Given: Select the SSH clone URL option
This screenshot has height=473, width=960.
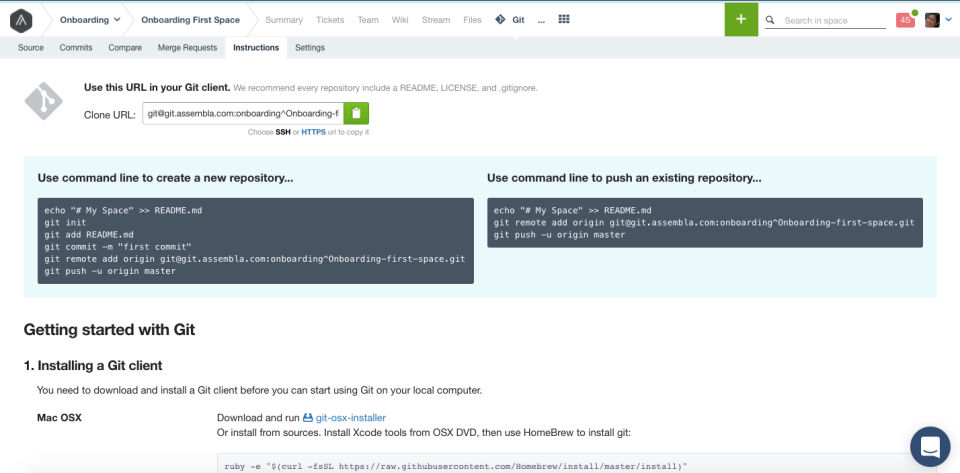Looking at the screenshot, I should (x=283, y=132).
